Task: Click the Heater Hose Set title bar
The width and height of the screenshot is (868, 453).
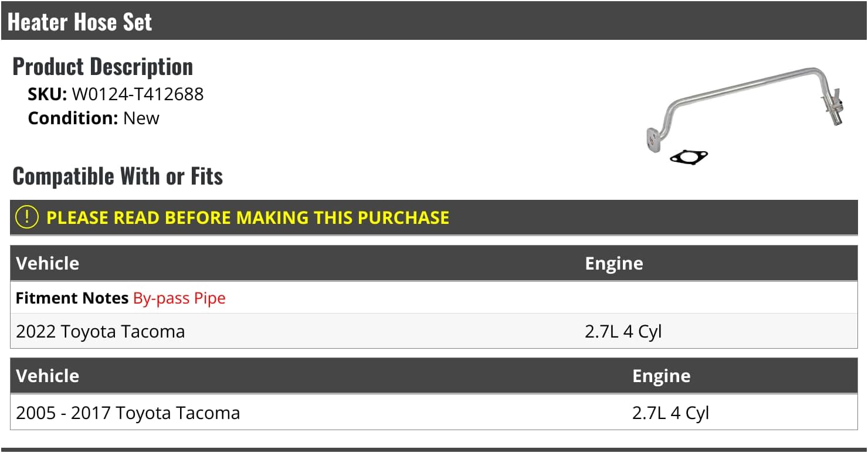Action: click(x=80, y=22)
